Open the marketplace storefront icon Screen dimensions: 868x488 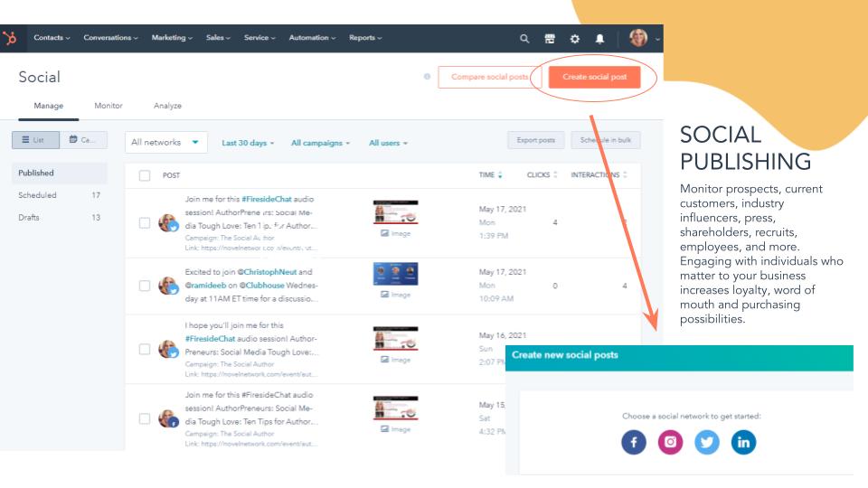550,39
